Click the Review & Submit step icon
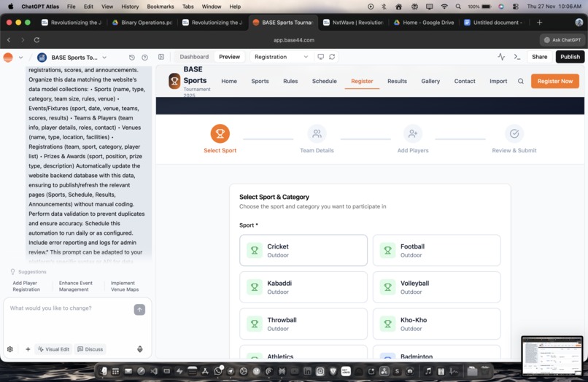 pyautogui.click(x=514, y=133)
